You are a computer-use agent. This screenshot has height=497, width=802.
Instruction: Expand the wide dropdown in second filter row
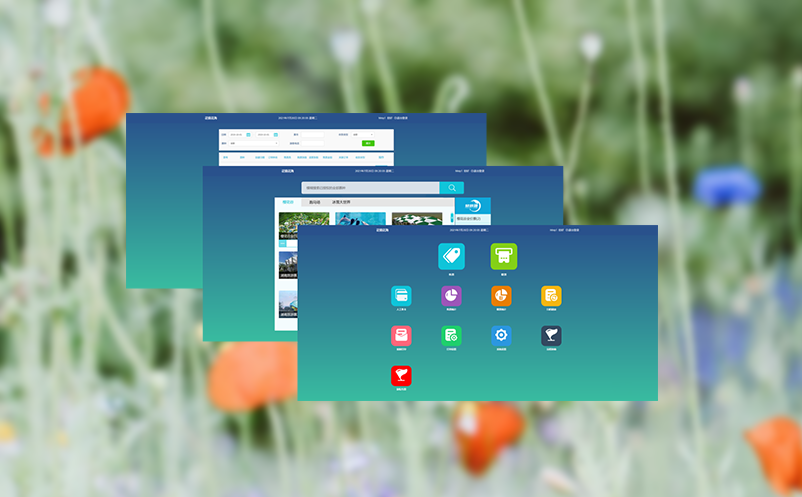tap(255, 143)
